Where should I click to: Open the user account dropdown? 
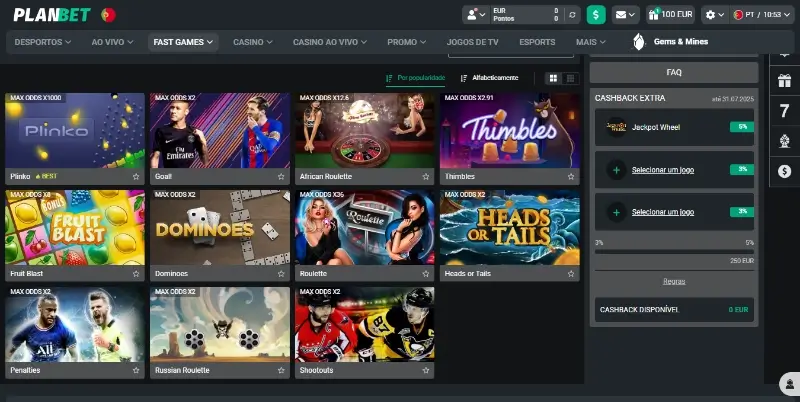(x=475, y=15)
